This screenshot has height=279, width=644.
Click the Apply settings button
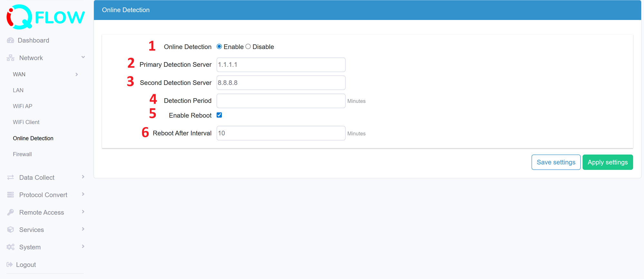(x=608, y=162)
